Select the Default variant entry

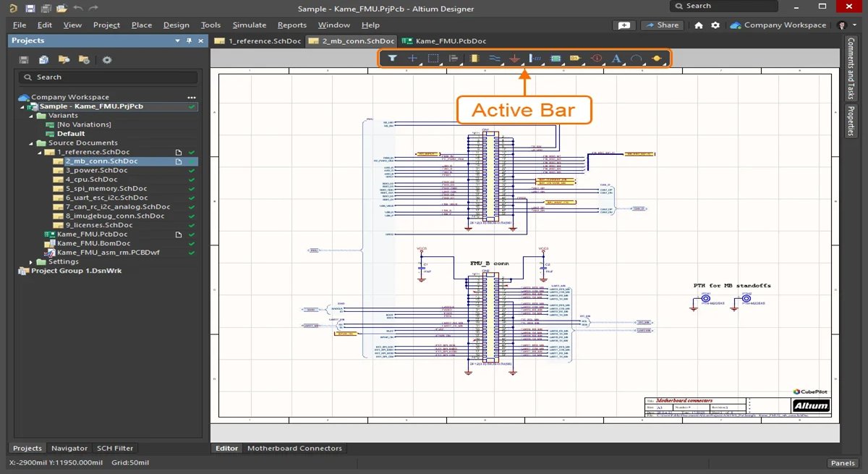coord(71,134)
